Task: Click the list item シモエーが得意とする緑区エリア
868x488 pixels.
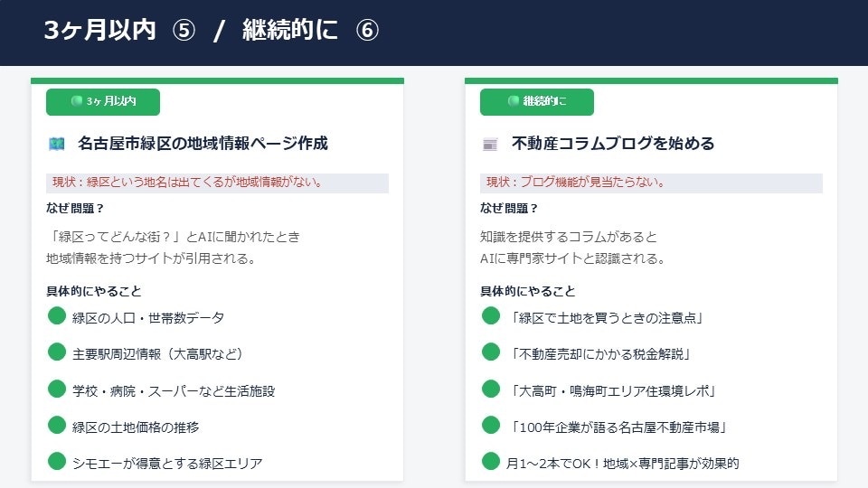Action: coord(167,464)
